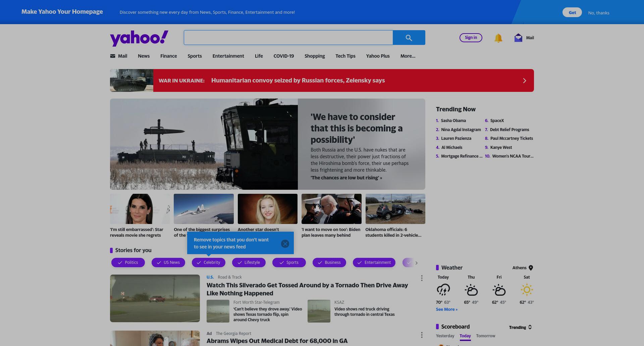Toggle the Politics topic chip
Screen dimensions: 644x346
(x=128, y=263)
